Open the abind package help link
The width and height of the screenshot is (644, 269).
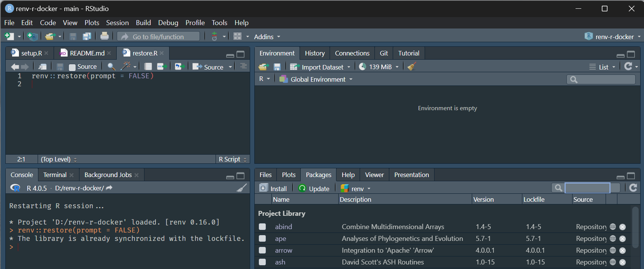tap(284, 226)
